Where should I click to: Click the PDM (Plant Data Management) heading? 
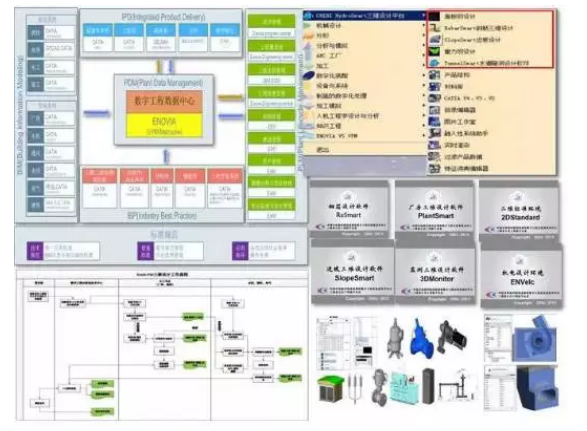[164, 82]
